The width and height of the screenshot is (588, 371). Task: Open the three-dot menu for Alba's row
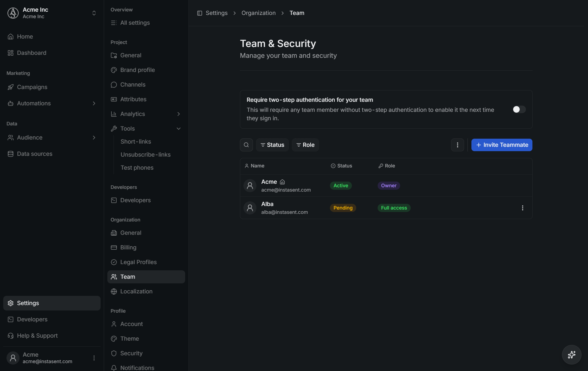[x=522, y=208]
